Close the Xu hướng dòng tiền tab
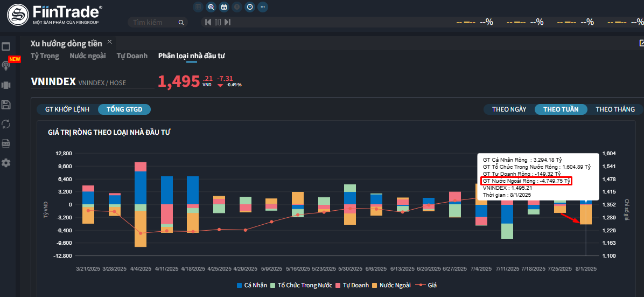644x297 pixels. pos(109,42)
